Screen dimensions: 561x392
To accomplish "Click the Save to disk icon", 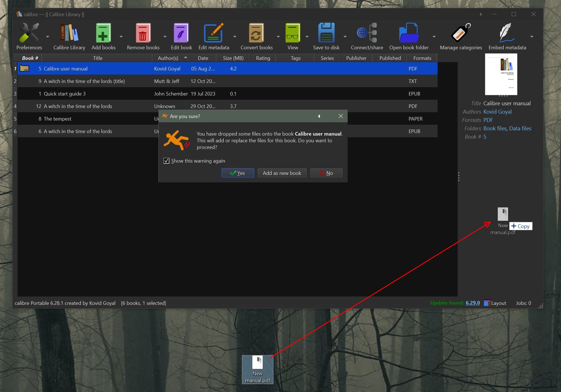I will [x=326, y=33].
